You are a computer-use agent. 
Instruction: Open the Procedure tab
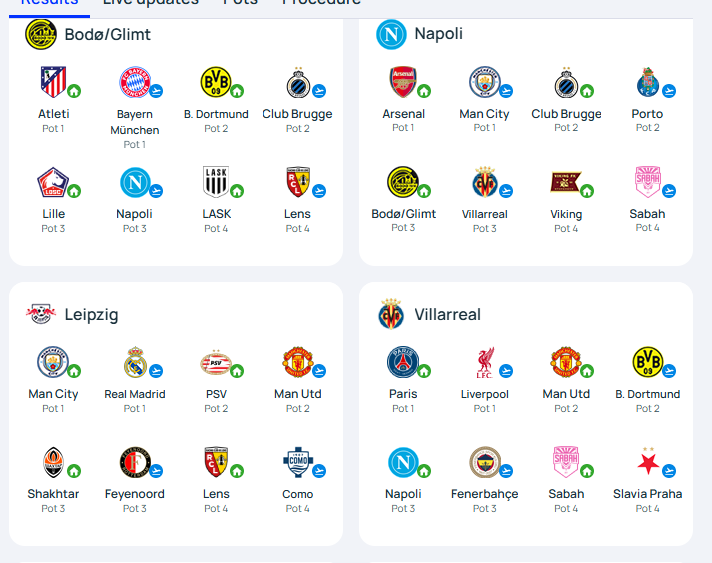tap(321, 2)
